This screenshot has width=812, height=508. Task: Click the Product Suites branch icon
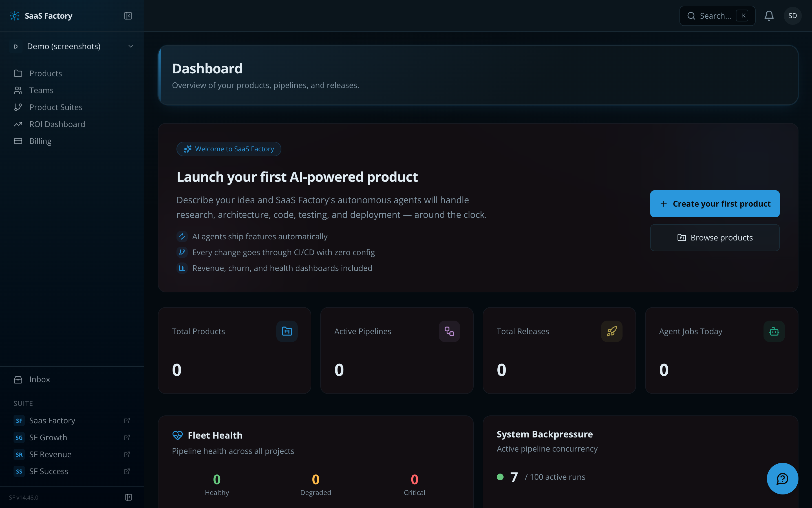coord(18,107)
